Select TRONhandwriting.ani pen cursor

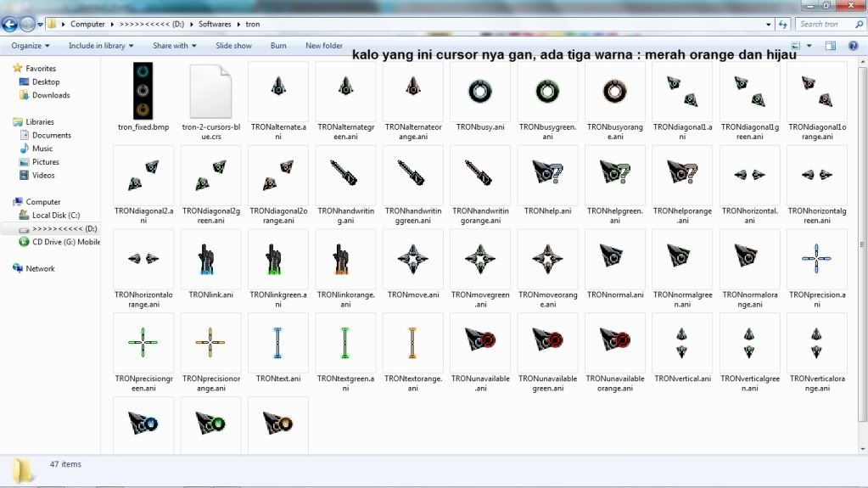coord(345,175)
